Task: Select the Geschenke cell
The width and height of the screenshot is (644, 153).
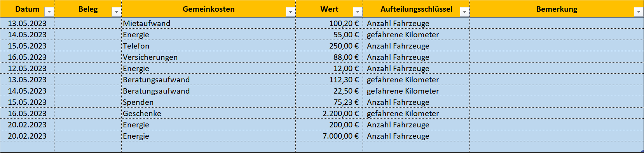Action: (209, 113)
